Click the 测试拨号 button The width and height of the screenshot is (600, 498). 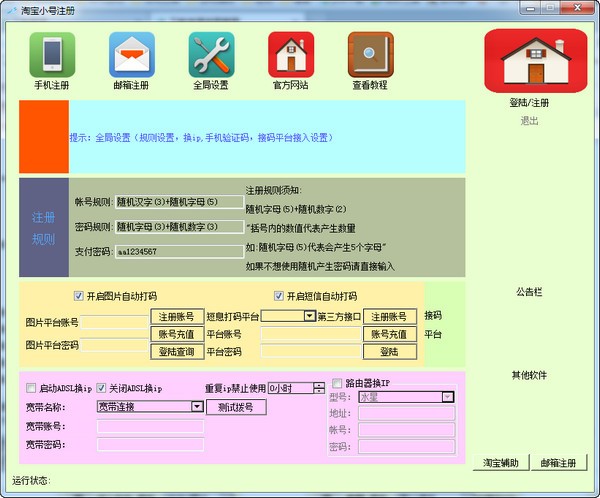click(x=236, y=407)
